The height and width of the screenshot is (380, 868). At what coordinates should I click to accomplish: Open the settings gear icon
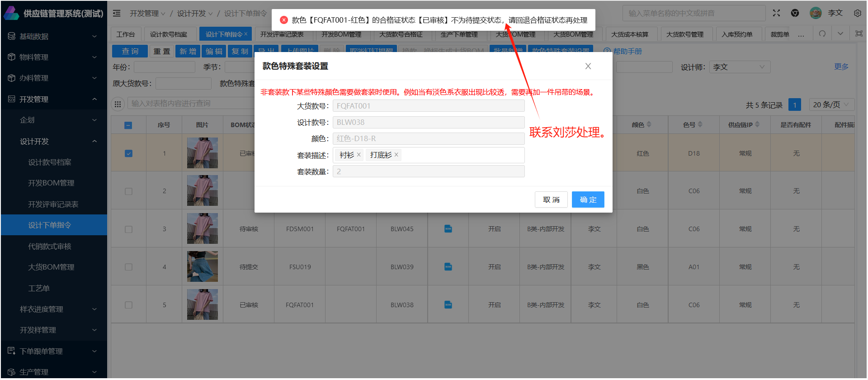pyautogui.click(x=857, y=13)
